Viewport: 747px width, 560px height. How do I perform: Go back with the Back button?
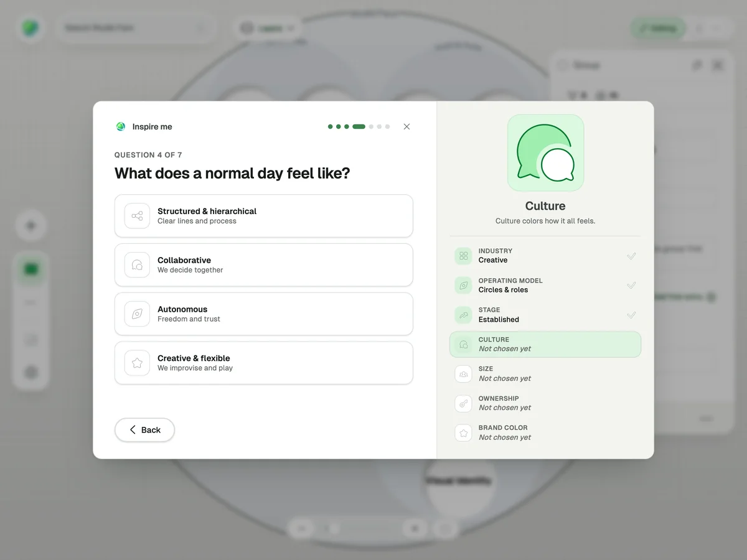(x=144, y=430)
